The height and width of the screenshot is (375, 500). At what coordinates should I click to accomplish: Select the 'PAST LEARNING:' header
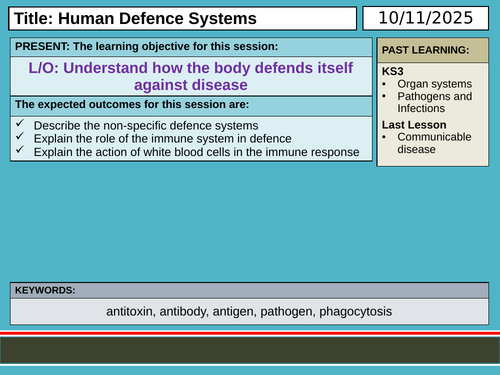[x=425, y=50]
